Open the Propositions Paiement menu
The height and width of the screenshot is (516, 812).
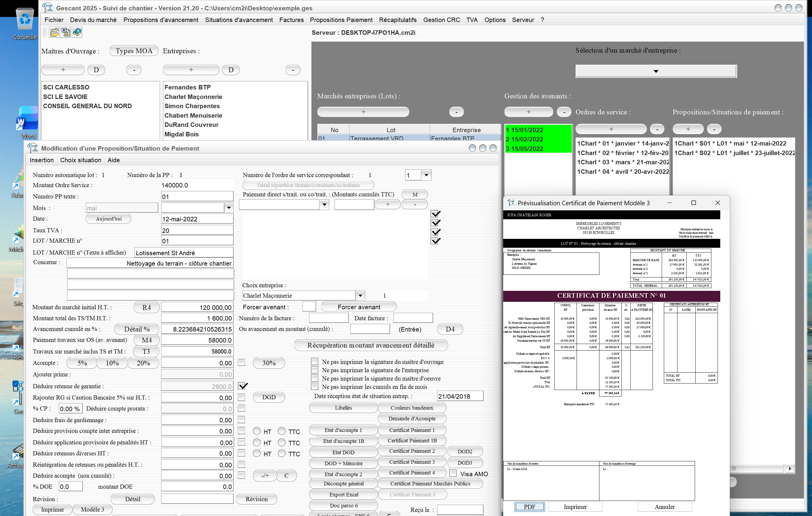[341, 20]
